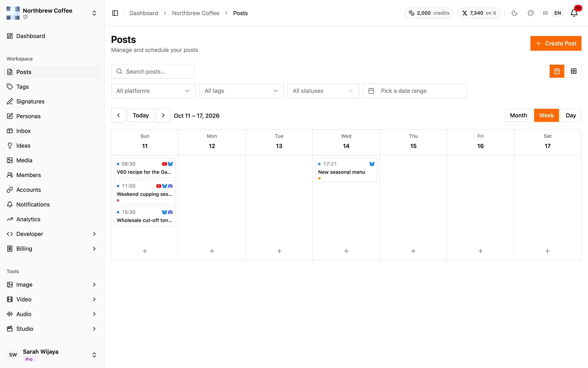Open the theme palette icon
This screenshot has width=588, height=368.
pos(531,13)
